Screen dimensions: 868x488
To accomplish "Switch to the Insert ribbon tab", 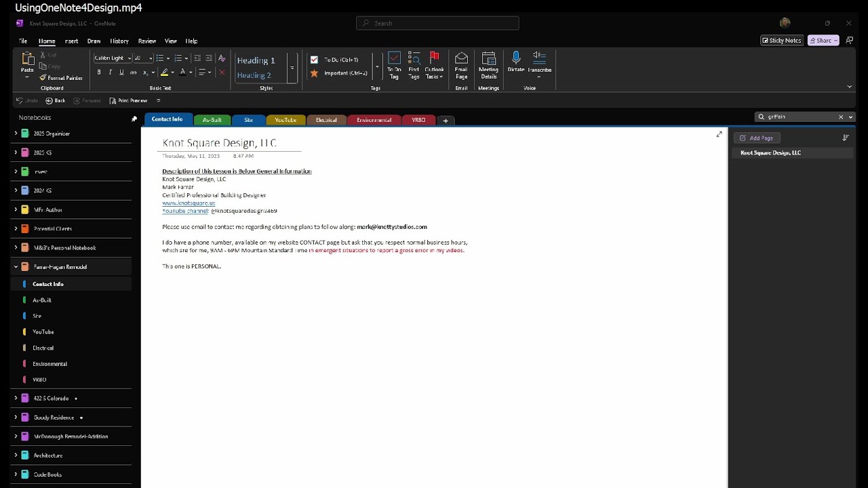I will 71,41.
